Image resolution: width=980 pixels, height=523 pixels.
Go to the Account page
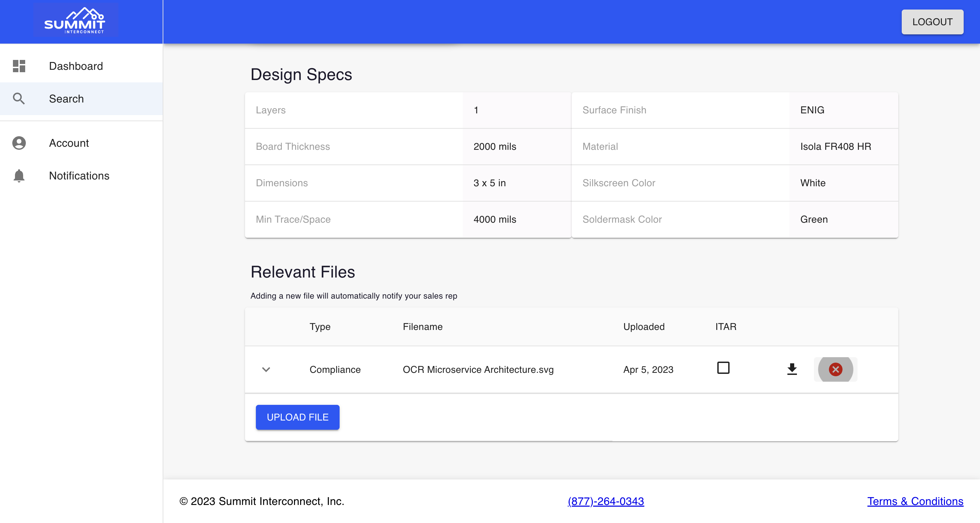pyautogui.click(x=81, y=143)
